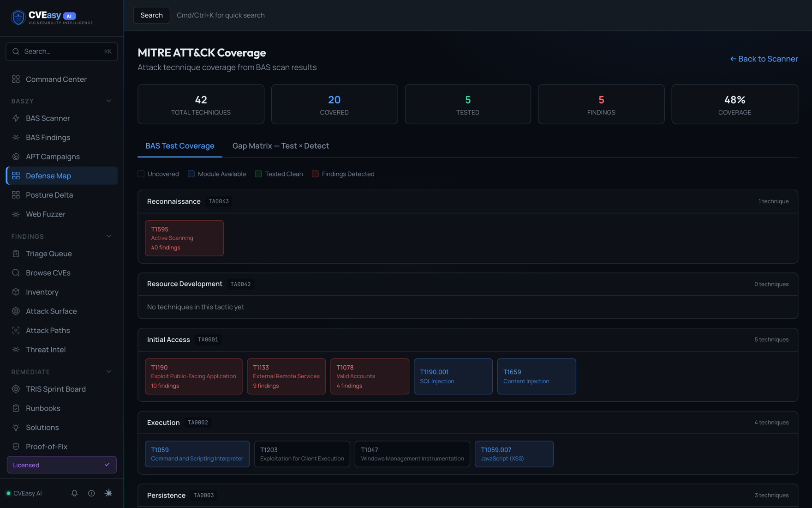Click the 48% Coverage stat card
Image resolution: width=812 pixels, height=508 pixels.
735,104
